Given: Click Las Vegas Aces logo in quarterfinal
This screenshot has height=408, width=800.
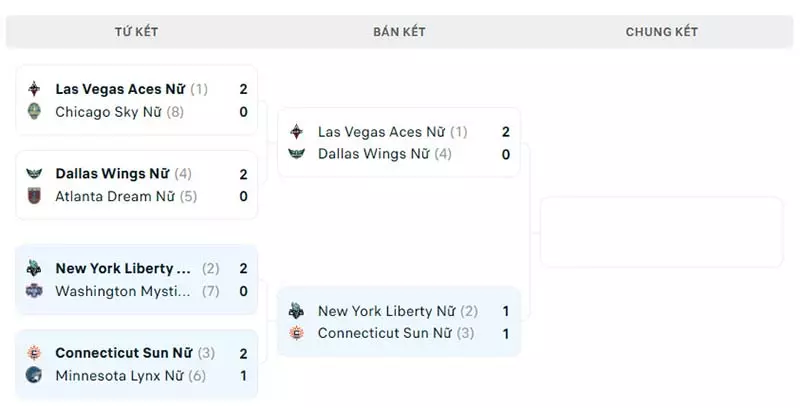Looking at the screenshot, I should coord(34,89).
